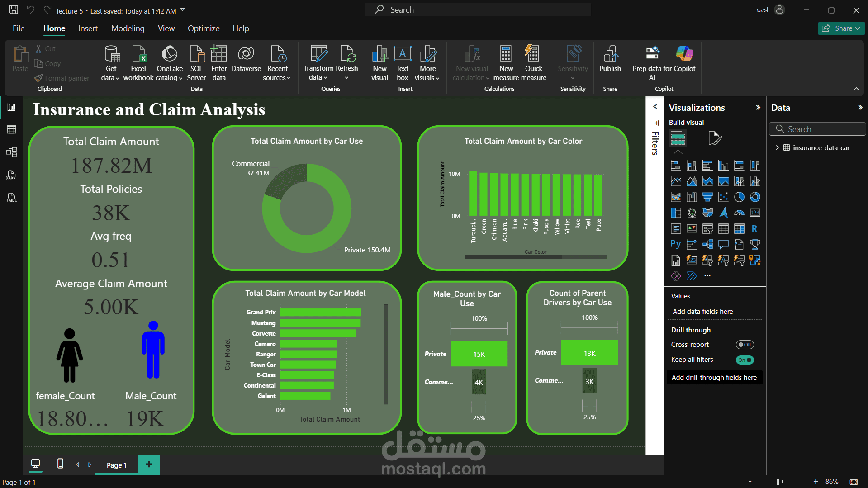This screenshot has width=868, height=488.
Task: Add a Decomposition tree visual
Action: tap(707, 245)
